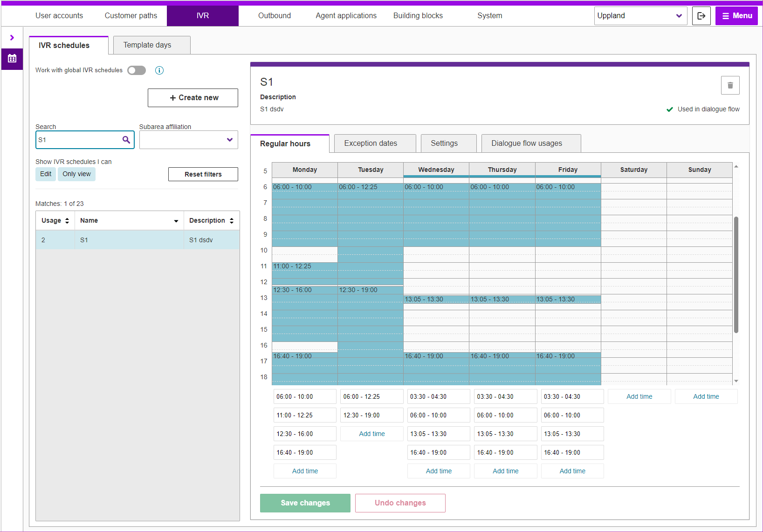Switch to the Exception dates tab
Screen dimensions: 763x532
tap(371, 143)
